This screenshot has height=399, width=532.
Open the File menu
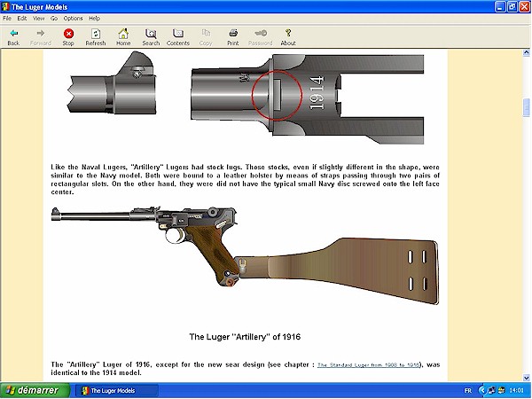(7, 19)
